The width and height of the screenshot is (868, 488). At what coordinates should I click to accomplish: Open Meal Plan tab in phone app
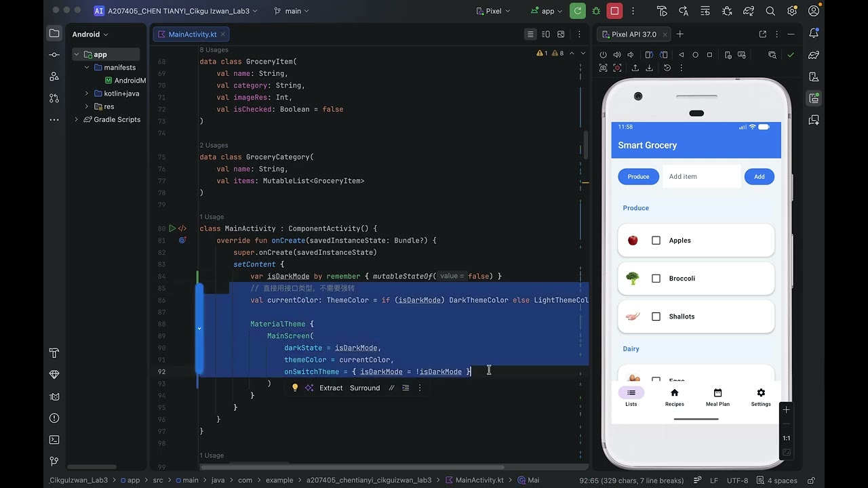pyautogui.click(x=717, y=397)
